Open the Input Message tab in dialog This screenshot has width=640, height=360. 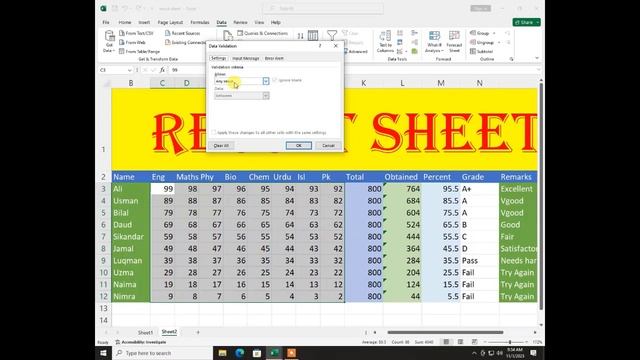[x=246, y=58]
